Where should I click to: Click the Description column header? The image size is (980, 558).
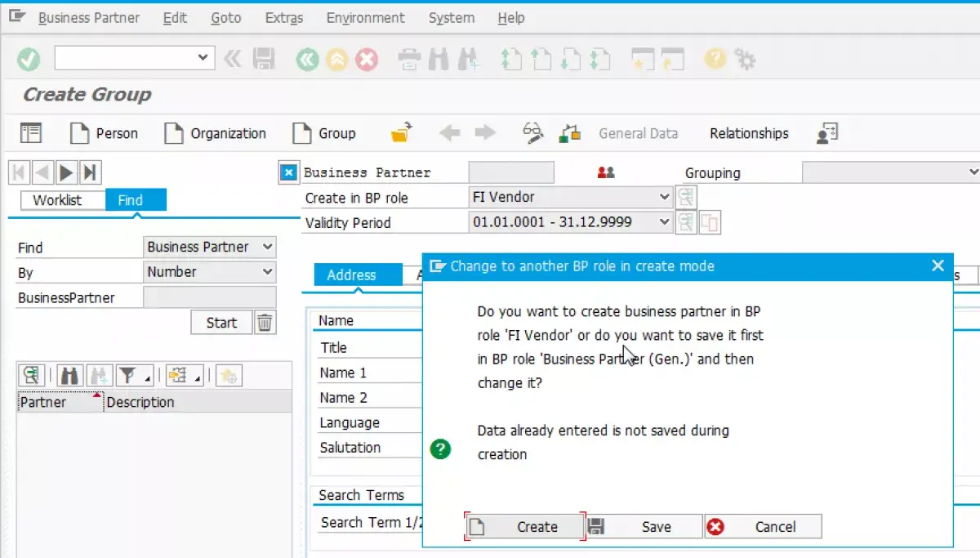198,402
